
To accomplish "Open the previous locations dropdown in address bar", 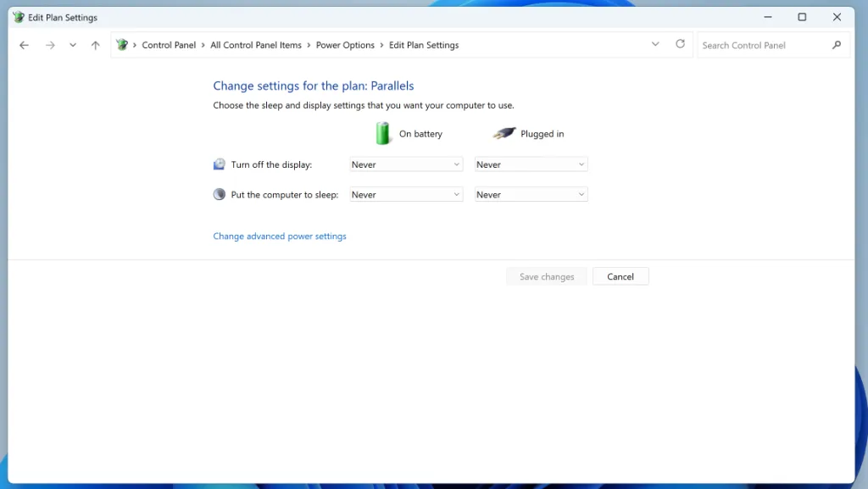I will [x=655, y=44].
